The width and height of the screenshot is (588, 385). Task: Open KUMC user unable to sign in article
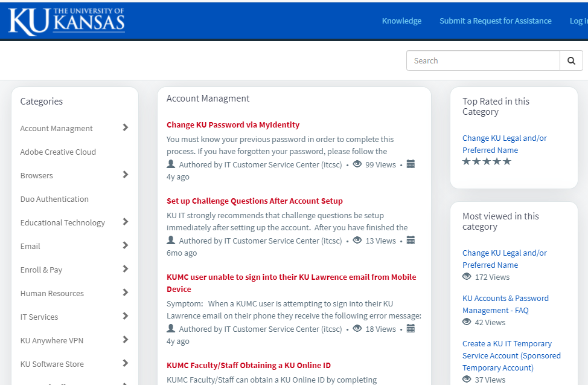292,283
